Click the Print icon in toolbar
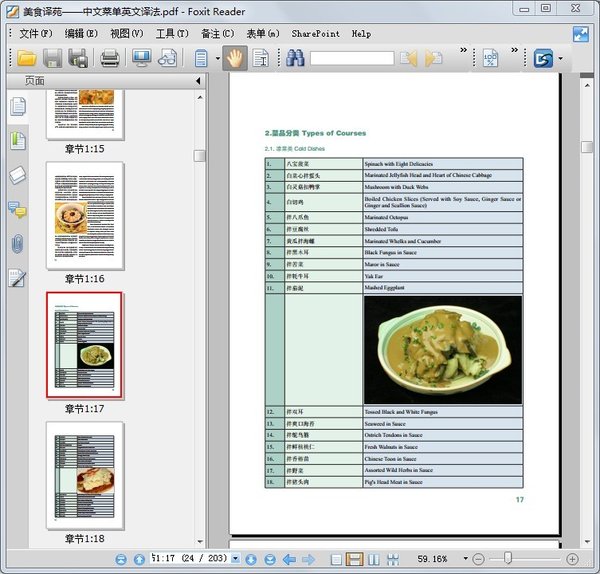This screenshot has height=574, width=600. (110, 59)
